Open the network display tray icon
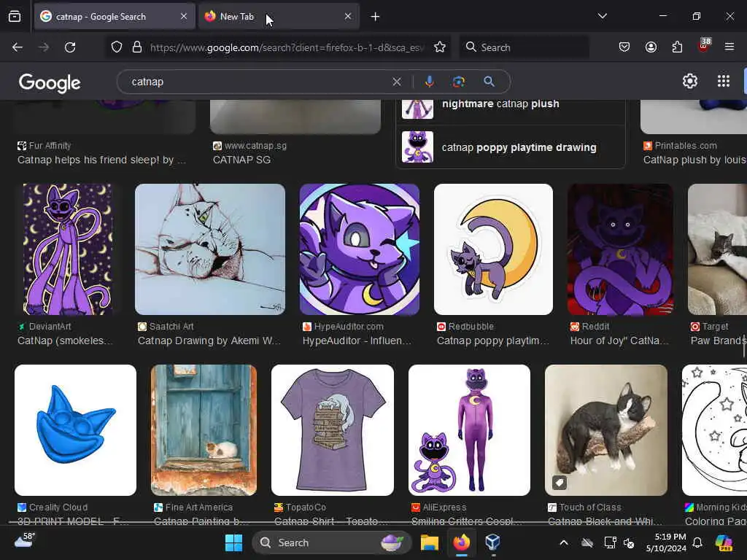 610,542
